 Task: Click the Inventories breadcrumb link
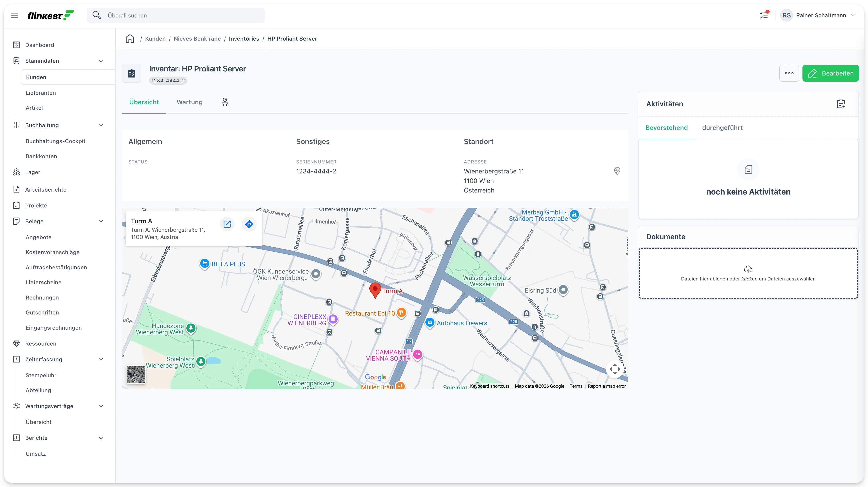tap(244, 39)
